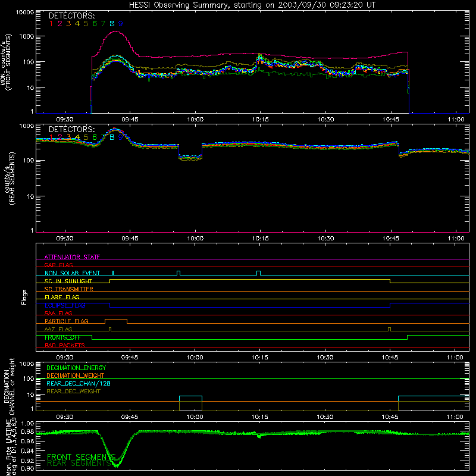Viewport: 476px width, 476px height.
Task: Click the DECIMATION CHANNEL or weight axis title
Action: (x=9, y=386)
